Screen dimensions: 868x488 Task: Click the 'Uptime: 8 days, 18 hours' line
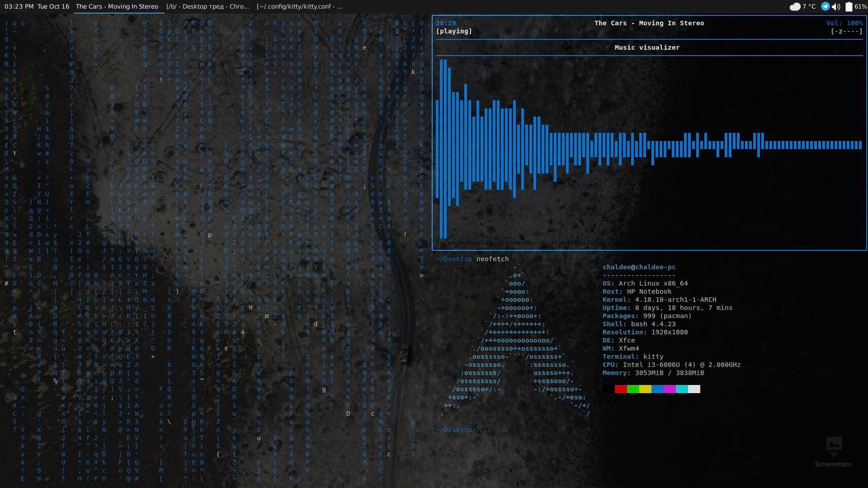pos(668,308)
